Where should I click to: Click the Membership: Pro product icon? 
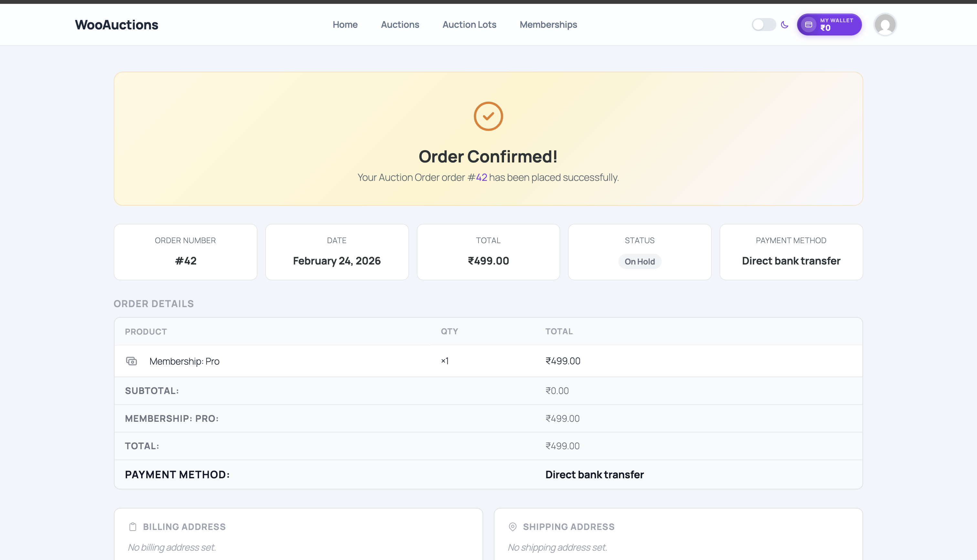point(131,361)
